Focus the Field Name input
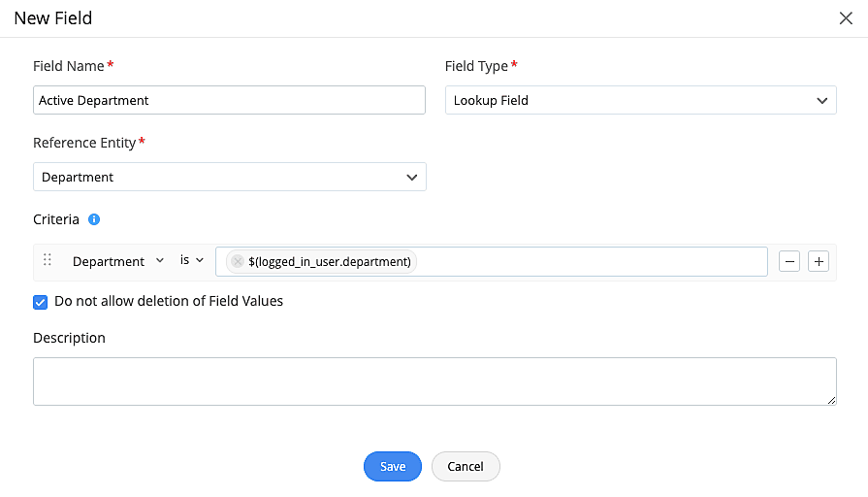 pyautogui.click(x=229, y=100)
